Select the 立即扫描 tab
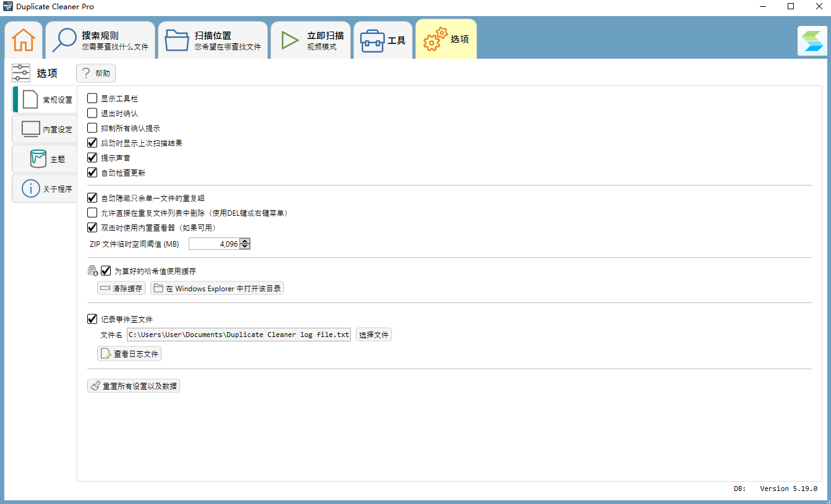Image resolution: width=831 pixels, height=504 pixels. click(311, 40)
